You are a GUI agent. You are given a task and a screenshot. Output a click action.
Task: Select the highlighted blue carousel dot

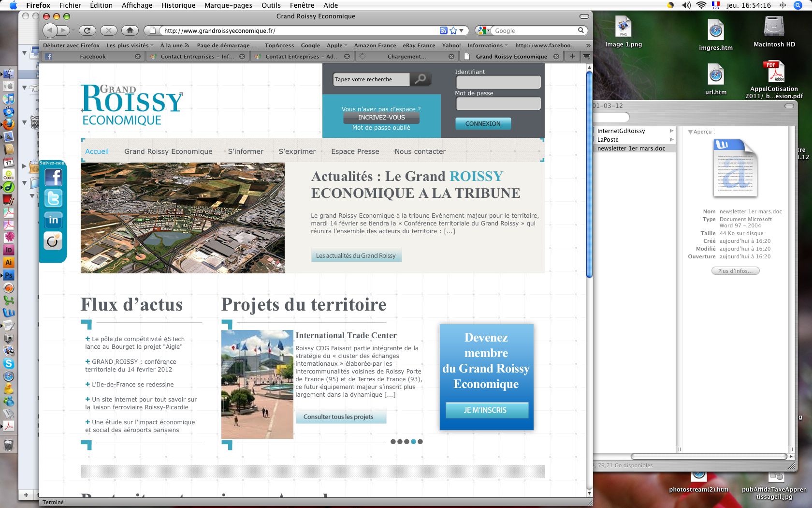point(413,442)
